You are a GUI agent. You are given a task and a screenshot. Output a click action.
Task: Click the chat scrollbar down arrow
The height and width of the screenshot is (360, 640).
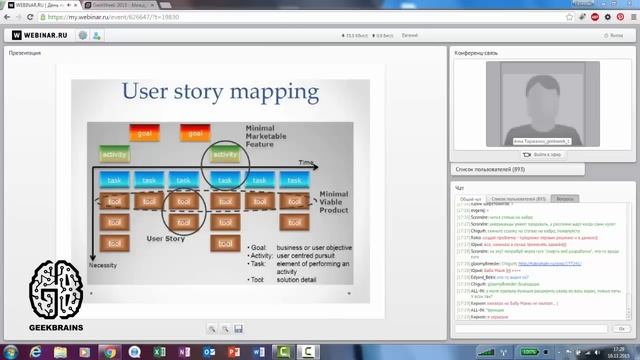[x=629, y=316]
